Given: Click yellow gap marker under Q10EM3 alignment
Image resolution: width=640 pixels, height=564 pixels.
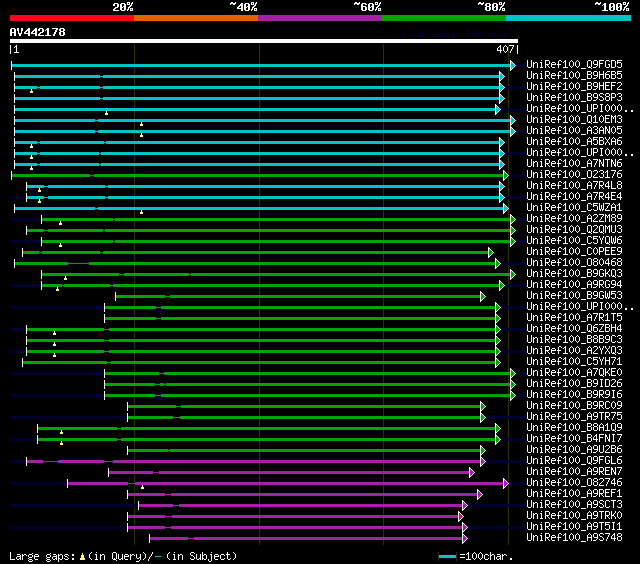Looking at the screenshot, I should [x=142, y=124].
